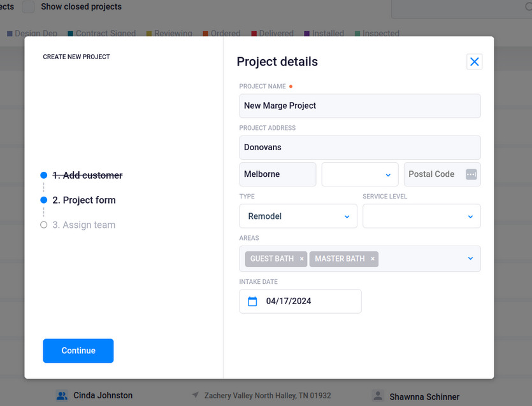The image size is (532, 406).
Task: Close the Project details dialog
Action: point(474,62)
